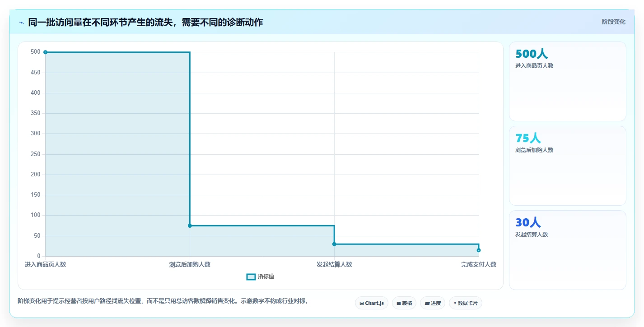Click the 发起结算人数 axis label
Image resolution: width=644 pixels, height=327 pixels.
(334, 264)
